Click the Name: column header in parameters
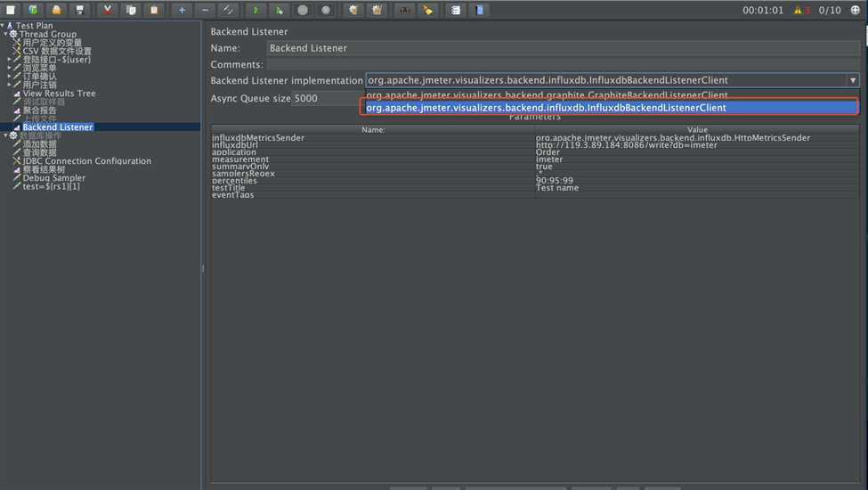 click(372, 129)
